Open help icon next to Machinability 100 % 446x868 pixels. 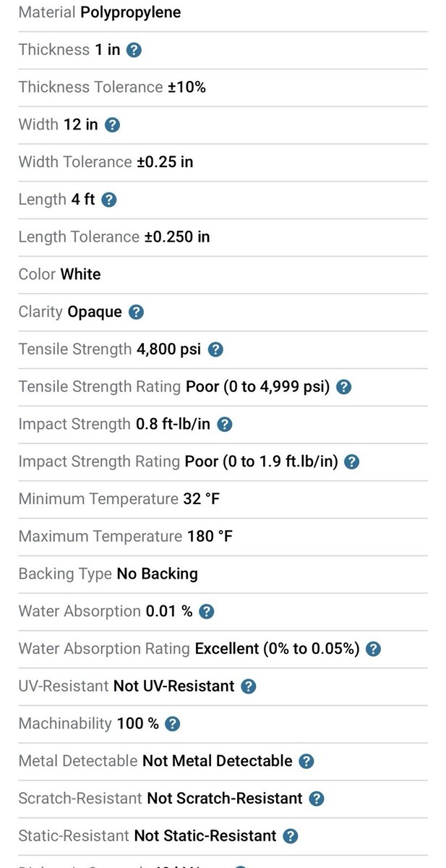[x=173, y=724]
